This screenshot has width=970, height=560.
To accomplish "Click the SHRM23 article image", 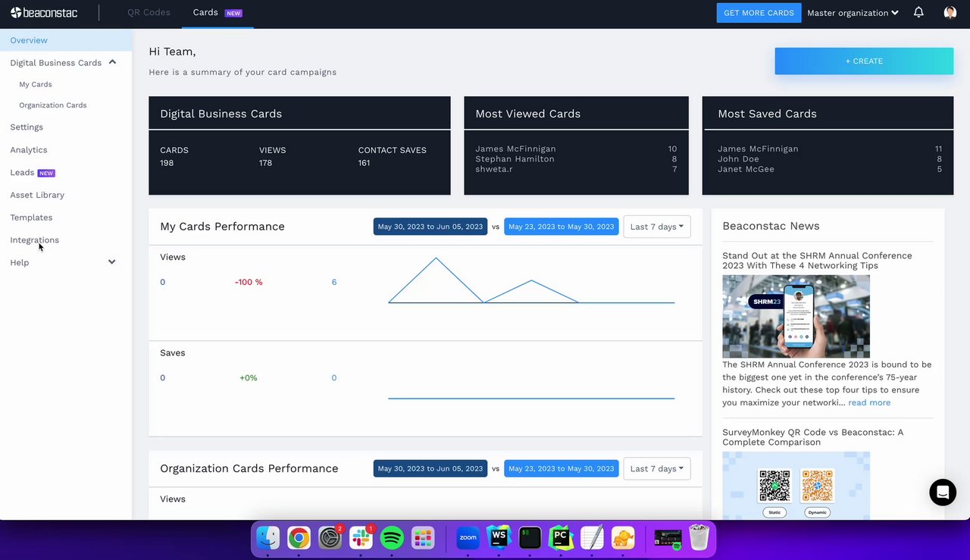I will tap(796, 316).
